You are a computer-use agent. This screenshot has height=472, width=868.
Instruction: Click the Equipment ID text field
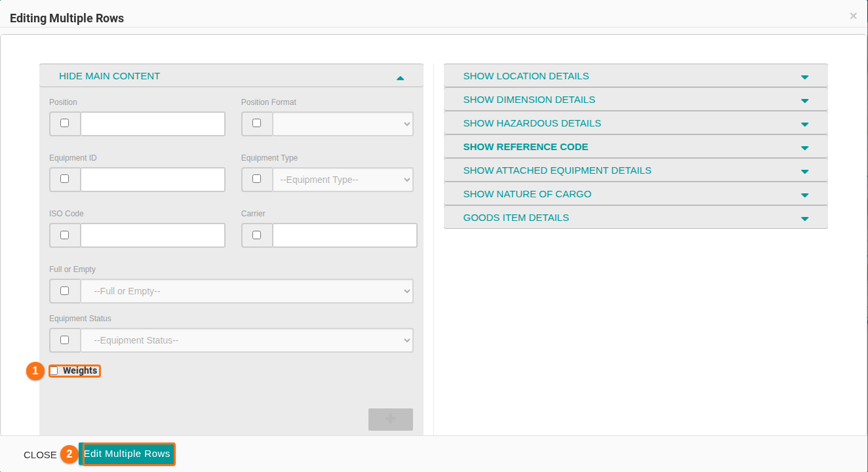point(153,180)
